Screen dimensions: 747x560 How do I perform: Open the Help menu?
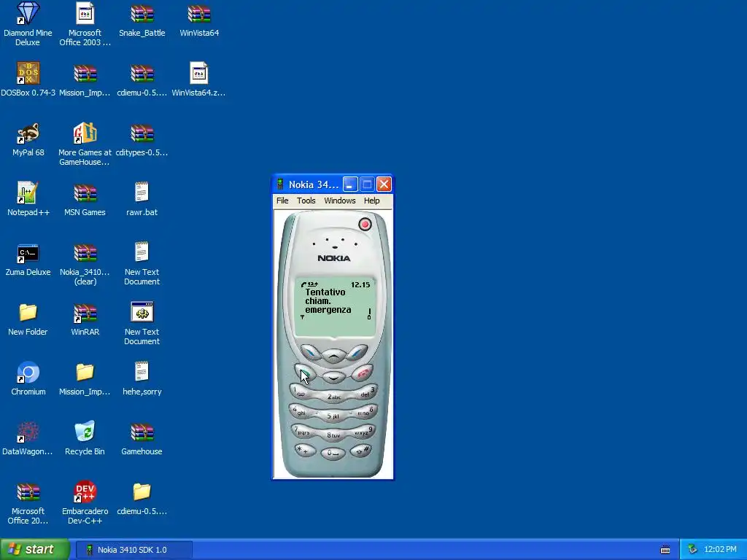pyautogui.click(x=371, y=201)
